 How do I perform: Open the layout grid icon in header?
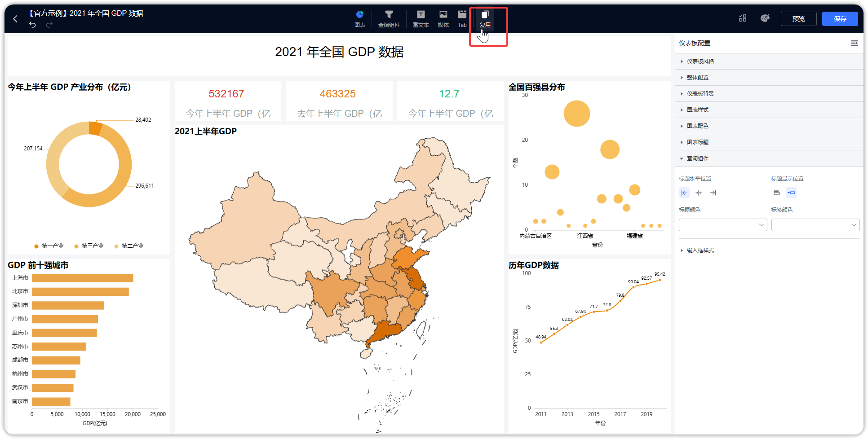pos(743,18)
